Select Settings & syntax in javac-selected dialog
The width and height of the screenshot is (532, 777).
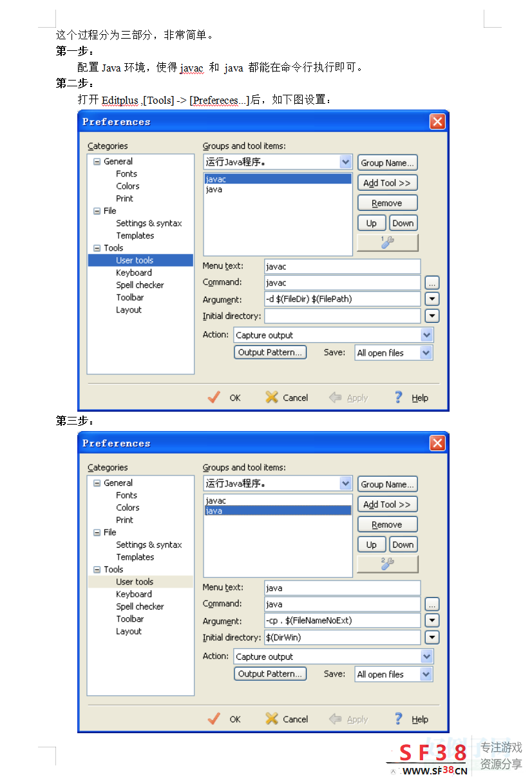149,224
